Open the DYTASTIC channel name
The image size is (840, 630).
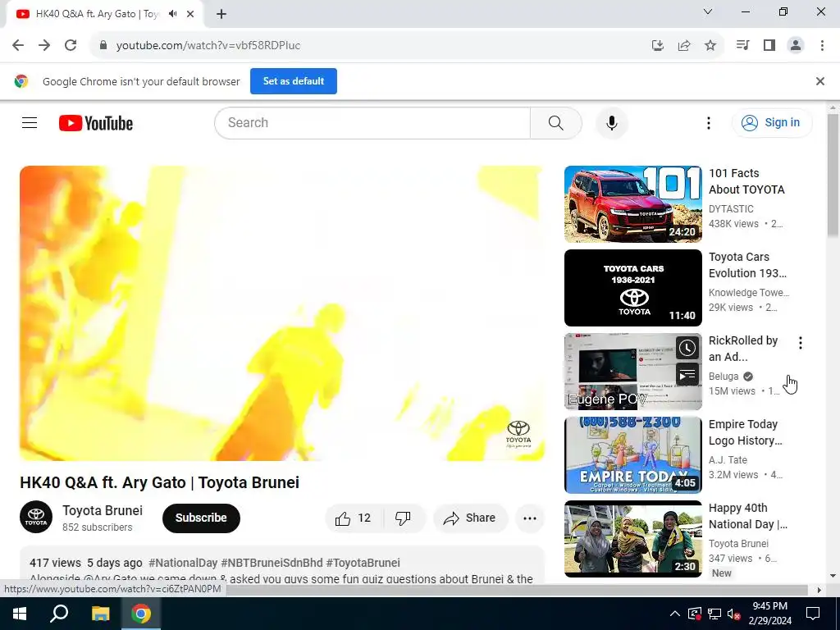pyautogui.click(x=731, y=209)
